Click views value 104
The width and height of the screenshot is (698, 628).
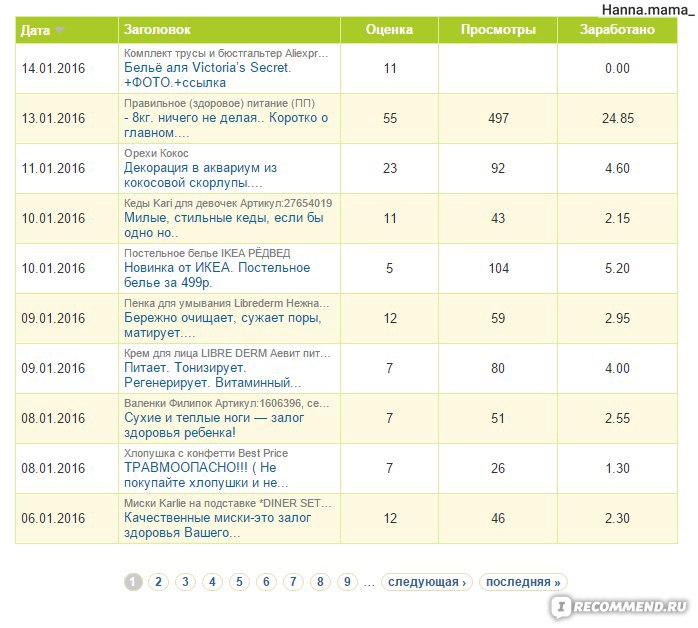coord(498,268)
